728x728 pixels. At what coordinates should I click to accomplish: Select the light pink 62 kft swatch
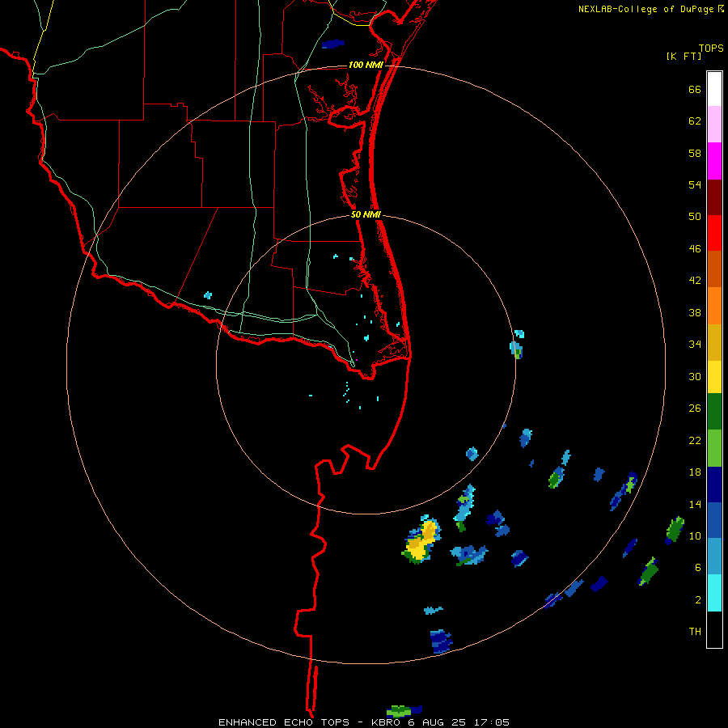(714, 124)
